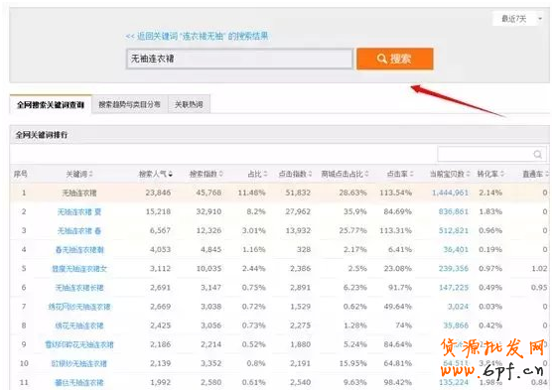Image resolution: width=554 pixels, height=392 pixels.
Task: Click the 10,035 search index value
Action: coord(208,269)
